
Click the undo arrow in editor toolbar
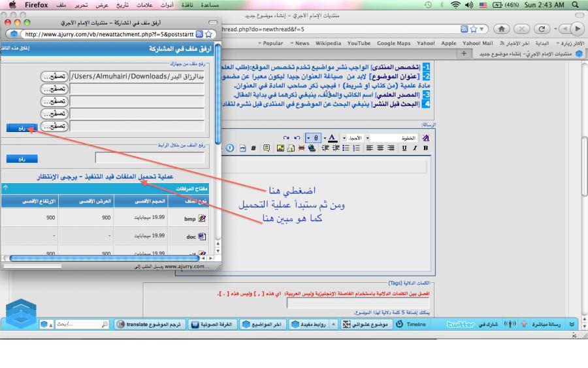point(297,139)
